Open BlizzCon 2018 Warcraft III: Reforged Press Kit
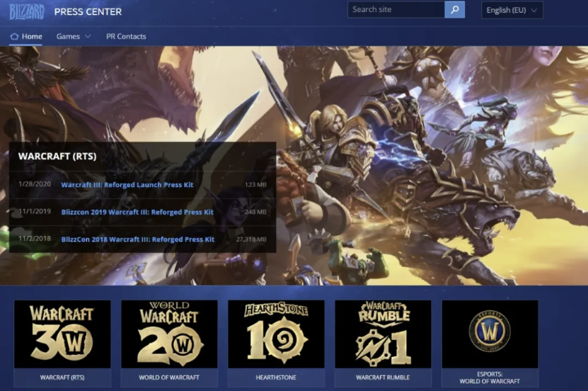588x391 pixels. (138, 239)
